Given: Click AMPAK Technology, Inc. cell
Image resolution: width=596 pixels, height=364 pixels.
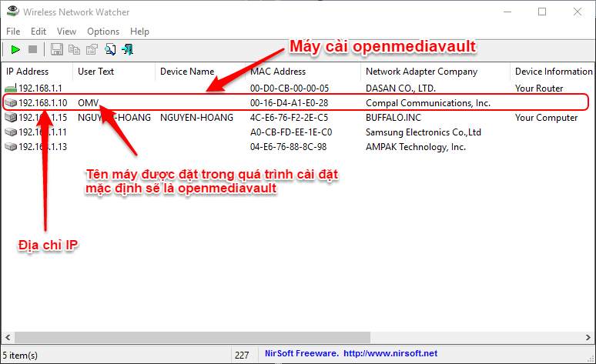Looking at the screenshot, I should [416, 147].
